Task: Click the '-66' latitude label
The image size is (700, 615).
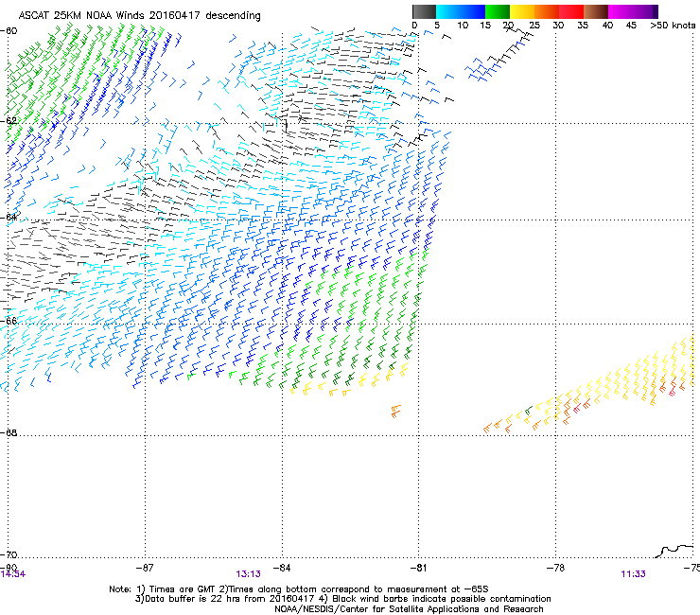Action: tap(9, 321)
